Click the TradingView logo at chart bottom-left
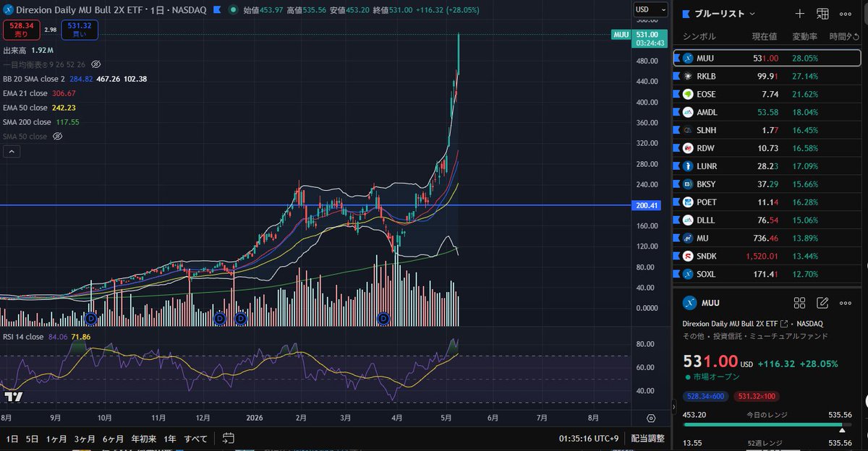This screenshot has width=868, height=451. [x=13, y=396]
